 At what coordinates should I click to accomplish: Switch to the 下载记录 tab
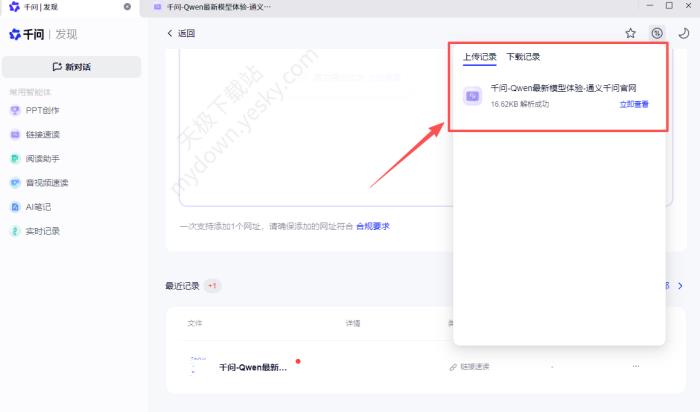[x=523, y=57]
